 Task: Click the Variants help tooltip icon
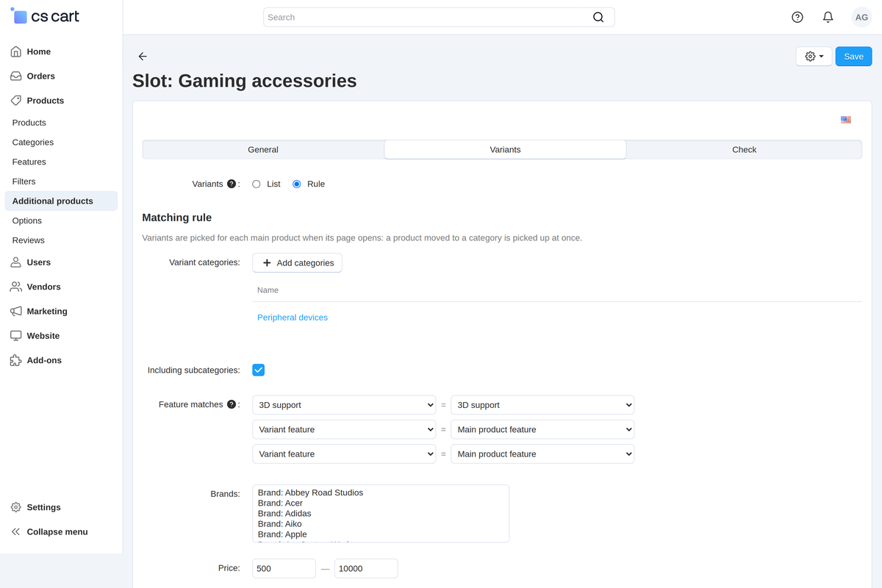232,184
